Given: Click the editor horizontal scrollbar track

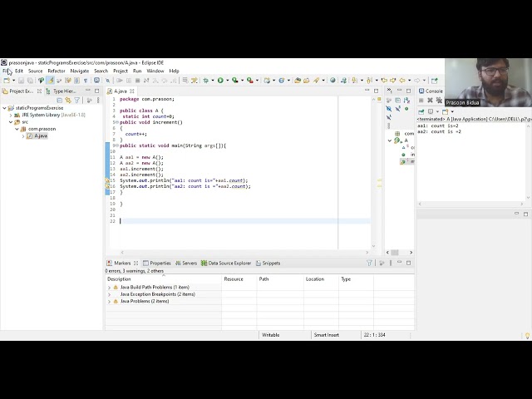Looking at the screenshot, I should 244,253.
